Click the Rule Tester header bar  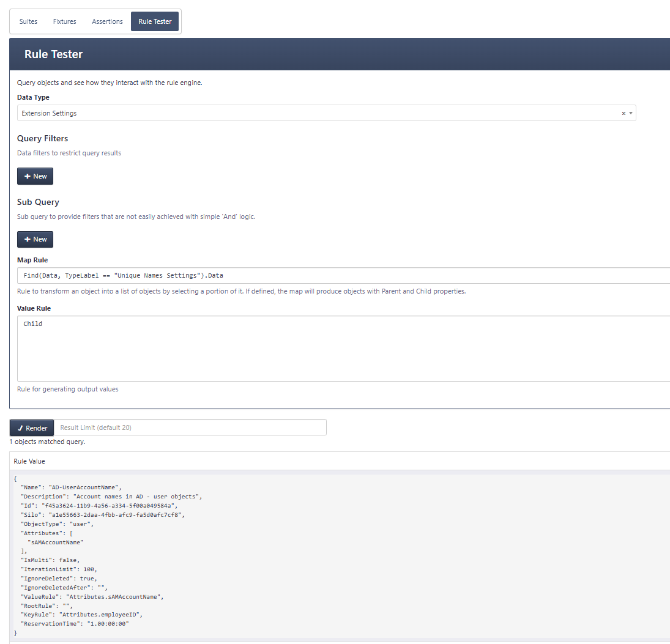click(x=53, y=54)
